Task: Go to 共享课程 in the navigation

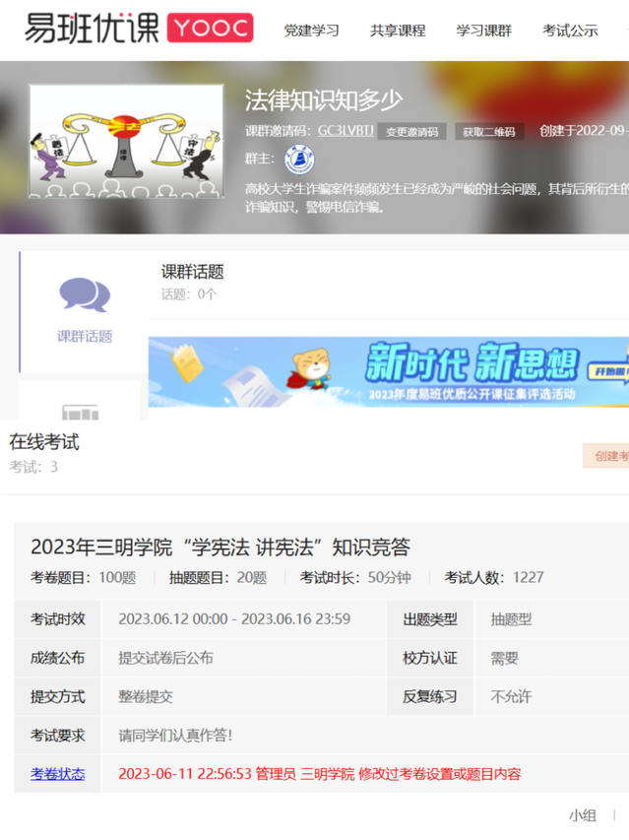Action: tap(398, 31)
